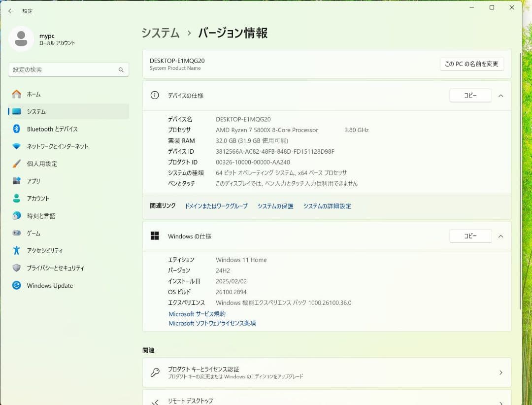Open 時刻と言語 settings
The height and width of the screenshot is (405, 532).
click(x=43, y=216)
